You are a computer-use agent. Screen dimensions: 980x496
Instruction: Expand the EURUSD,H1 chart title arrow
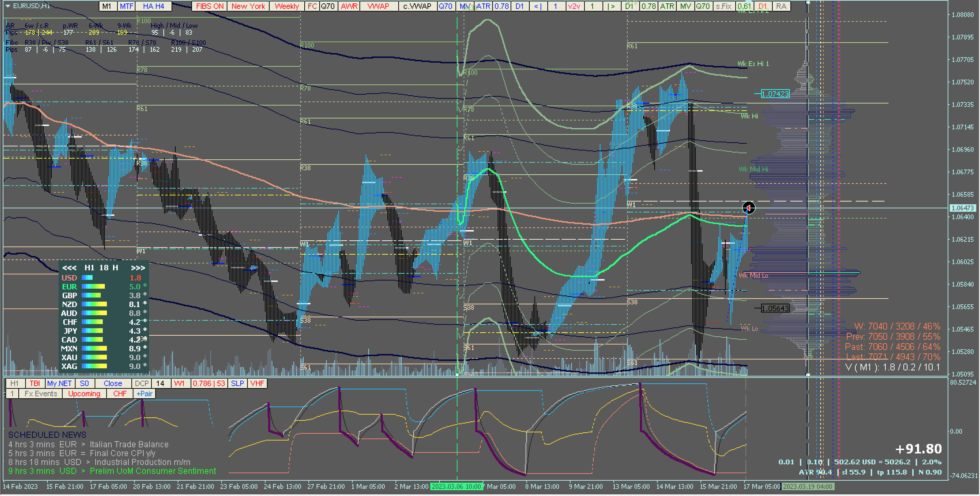pos(7,6)
